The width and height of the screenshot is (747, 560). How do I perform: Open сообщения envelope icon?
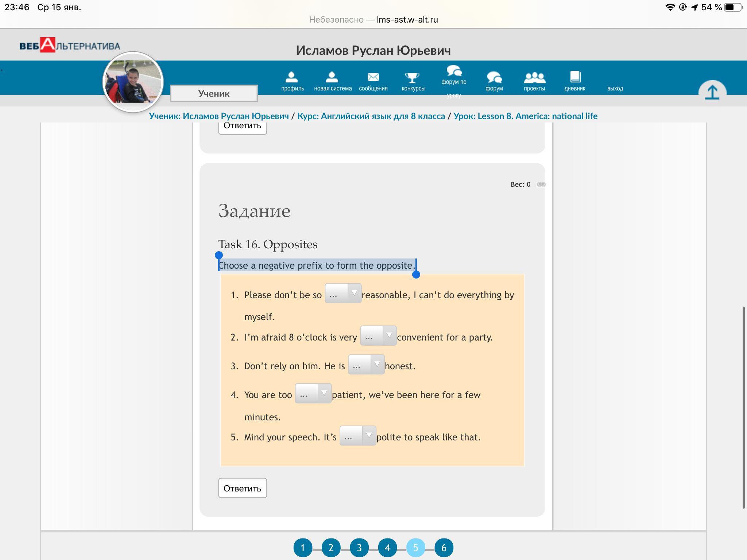click(373, 77)
